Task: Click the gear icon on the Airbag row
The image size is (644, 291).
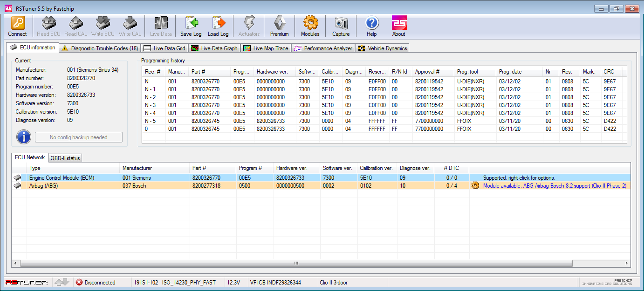Action: (x=475, y=185)
